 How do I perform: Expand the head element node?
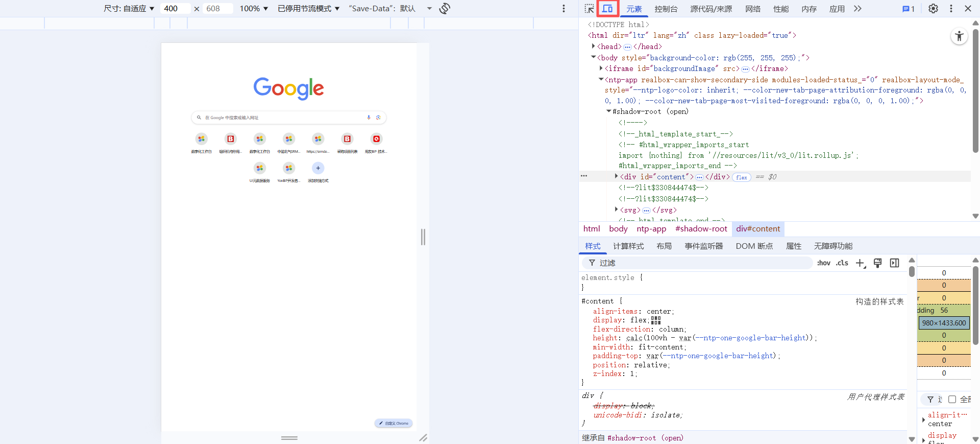(x=593, y=46)
